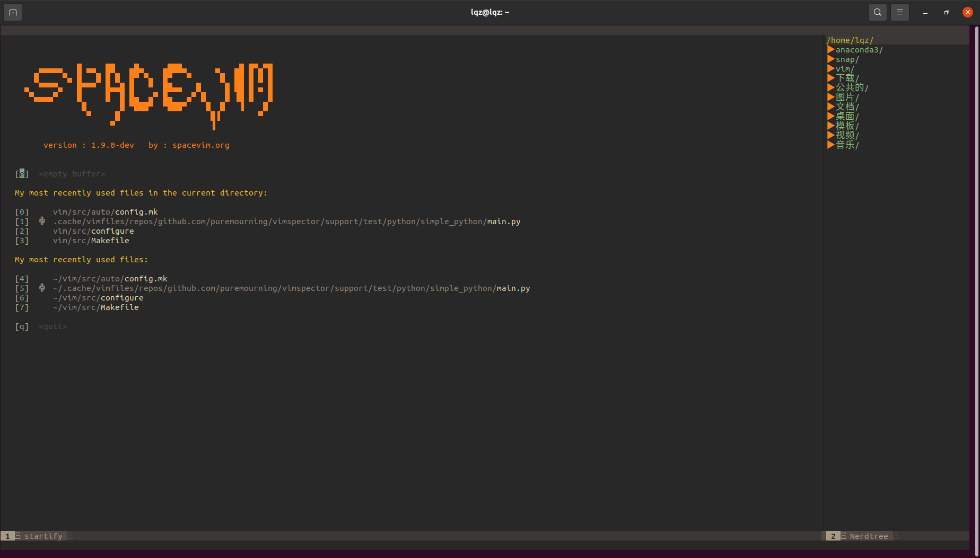Open ~/vim/src/auto/config.mk entry [4]

[x=110, y=279]
